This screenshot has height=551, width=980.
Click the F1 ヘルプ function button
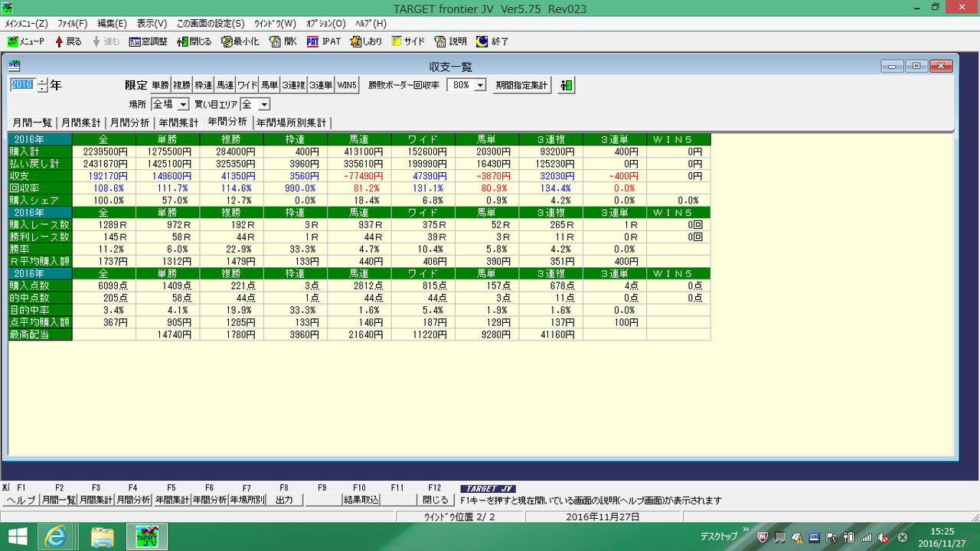click(21, 500)
